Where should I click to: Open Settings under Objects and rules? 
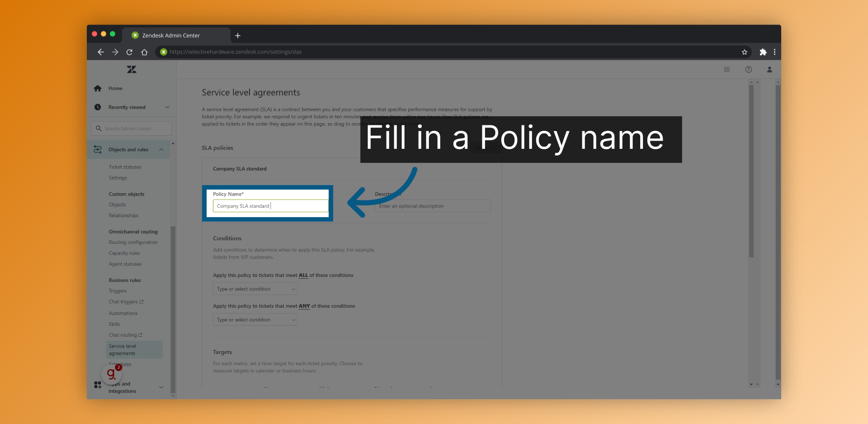[118, 178]
